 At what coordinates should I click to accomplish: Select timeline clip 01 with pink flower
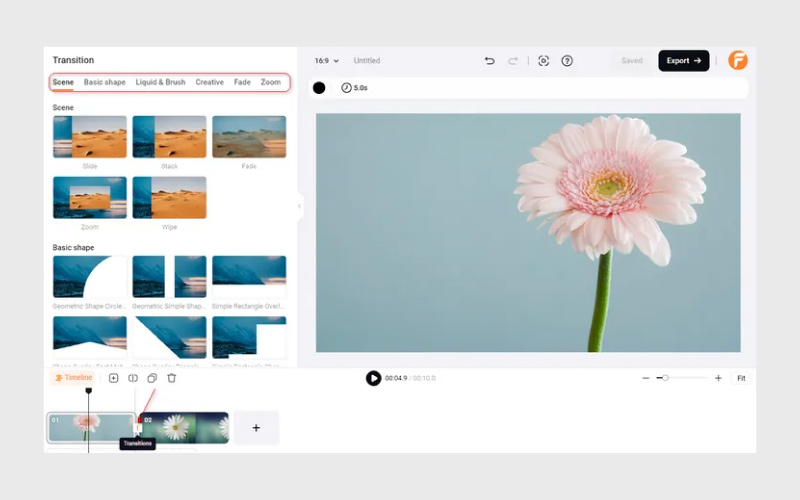[91, 428]
